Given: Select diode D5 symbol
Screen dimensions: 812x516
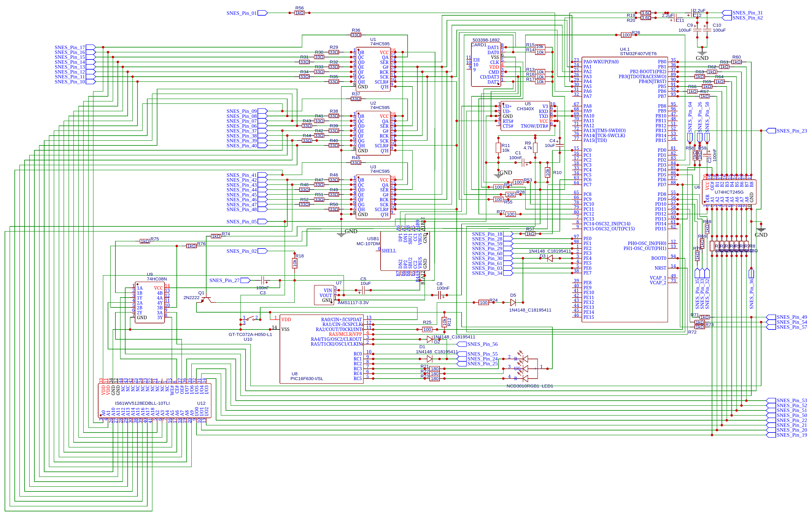Looking at the screenshot, I should point(513,303).
